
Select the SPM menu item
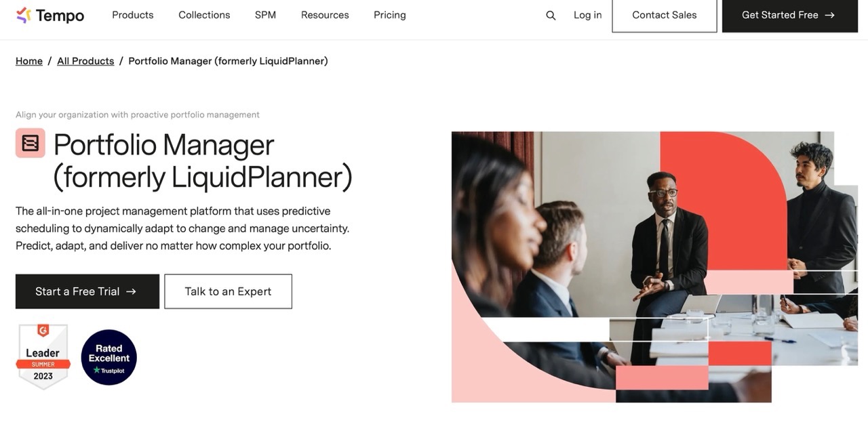(x=264, y=14)
